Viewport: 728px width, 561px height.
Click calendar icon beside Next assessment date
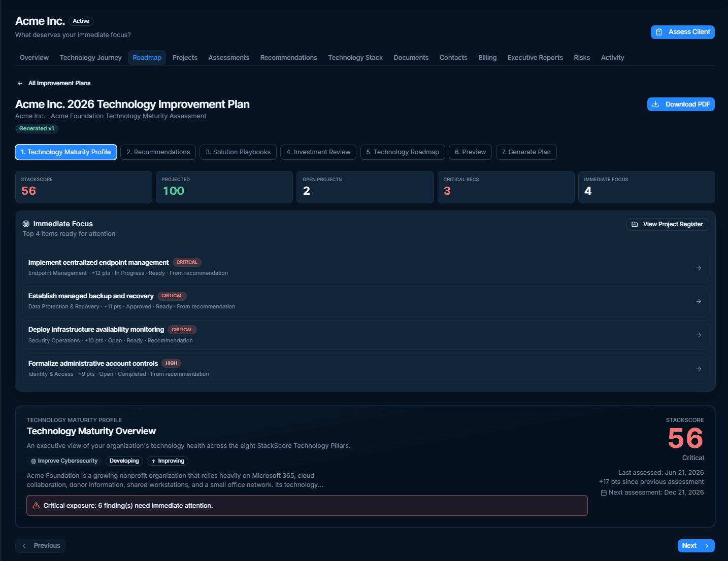604,493
